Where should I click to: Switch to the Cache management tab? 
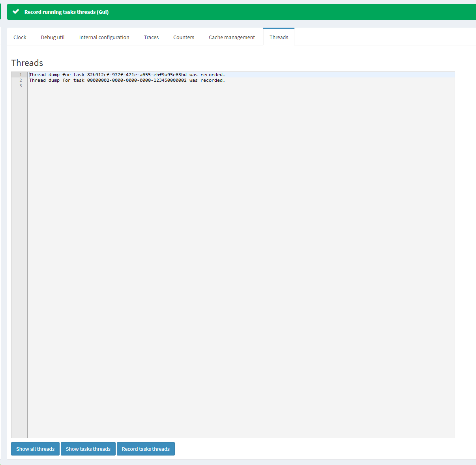coord(232,37)
